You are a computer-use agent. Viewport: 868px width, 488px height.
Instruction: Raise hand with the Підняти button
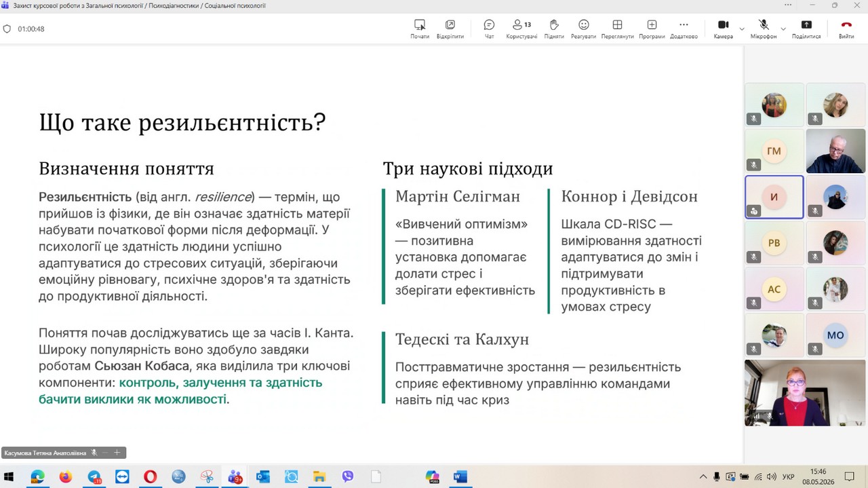(554, 29)
